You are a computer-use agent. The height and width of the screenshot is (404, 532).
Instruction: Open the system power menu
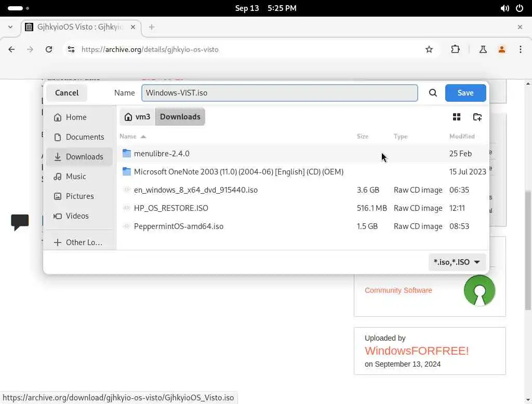click(x=520, y=8)
